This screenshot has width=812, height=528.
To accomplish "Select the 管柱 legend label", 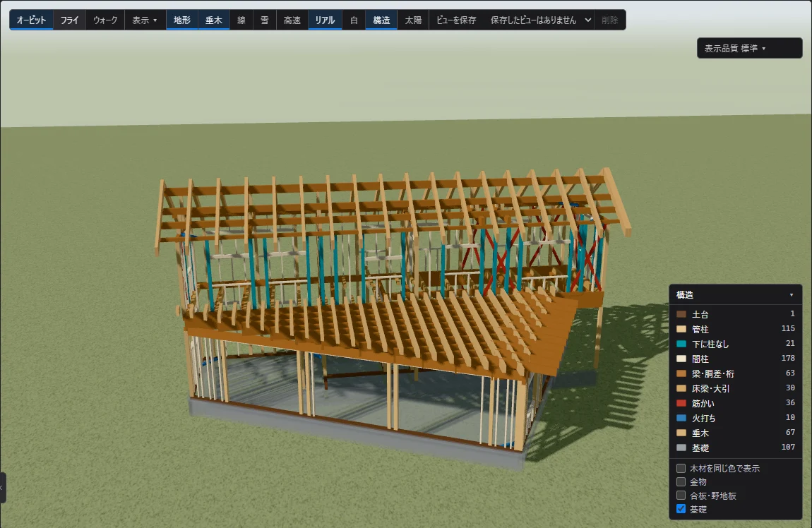I will (700, 329).
